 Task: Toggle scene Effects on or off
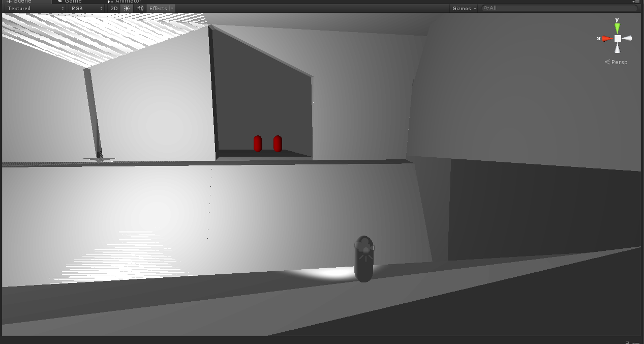coord(158,8)
